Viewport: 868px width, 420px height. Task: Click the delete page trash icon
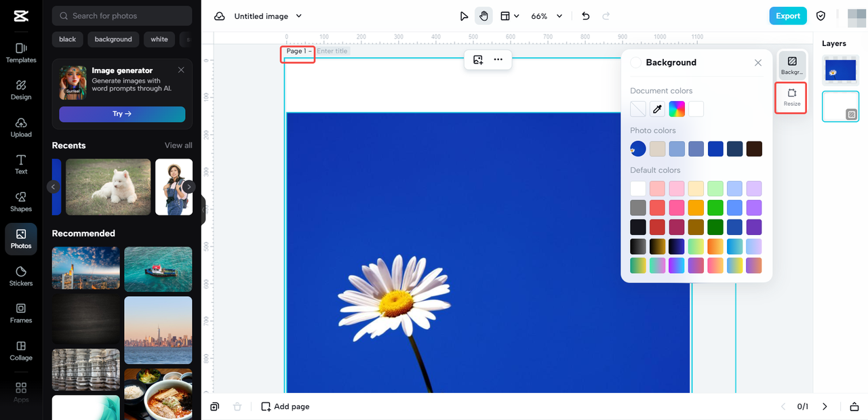point(237,406)
